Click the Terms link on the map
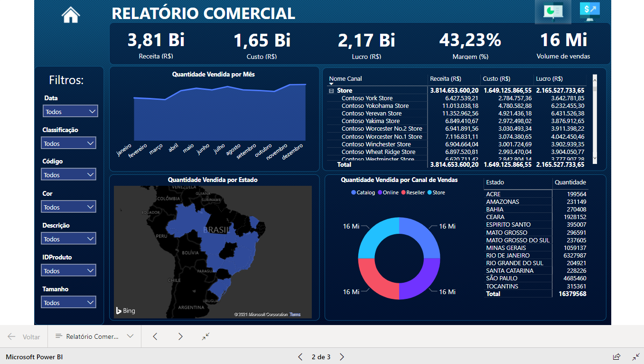Image resolution: width=644 pixels, height=364 pixels. 295,314
